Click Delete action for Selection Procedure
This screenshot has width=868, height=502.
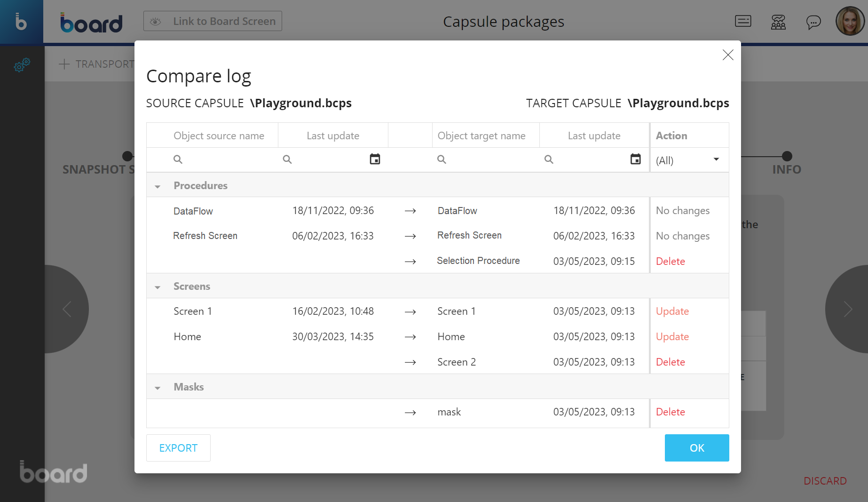point(671,261)
